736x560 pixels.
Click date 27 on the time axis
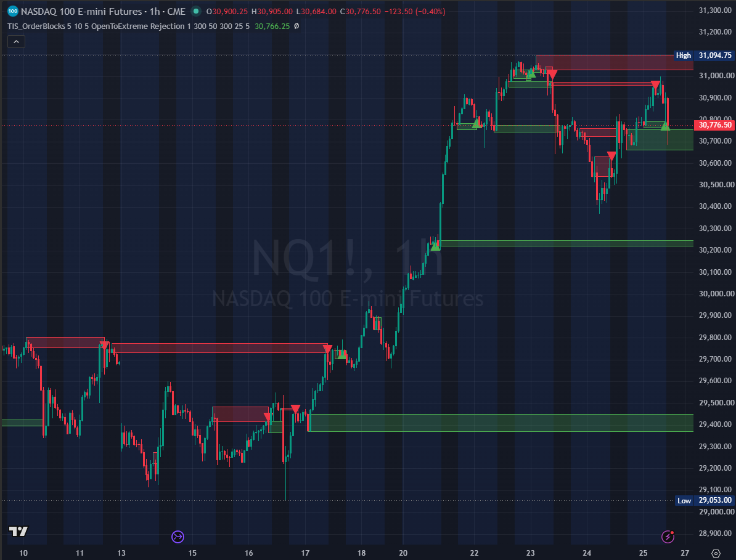[685, 553]
